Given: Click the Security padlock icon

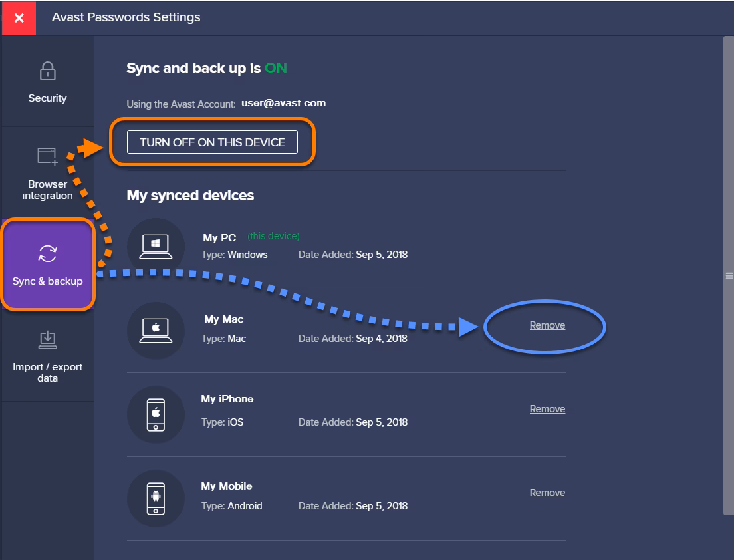Looking at the screenshot, I should click(x=47, y=71).
